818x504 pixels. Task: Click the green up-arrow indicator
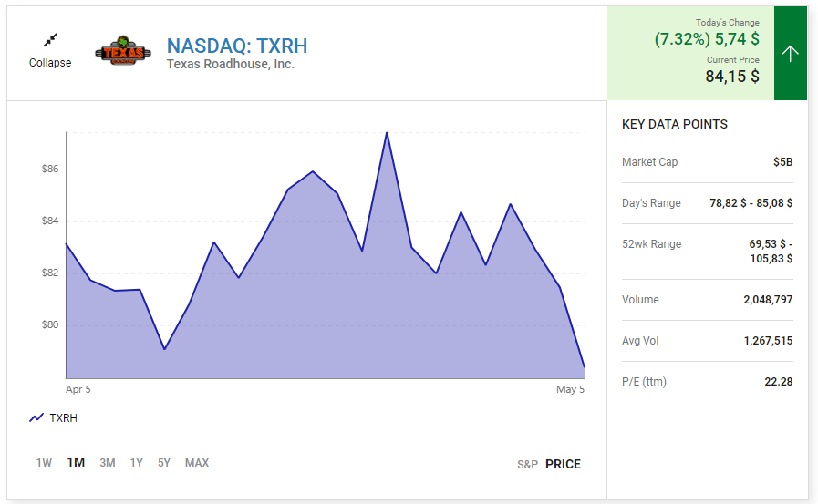pyautogui.click(x=790, y=53)
